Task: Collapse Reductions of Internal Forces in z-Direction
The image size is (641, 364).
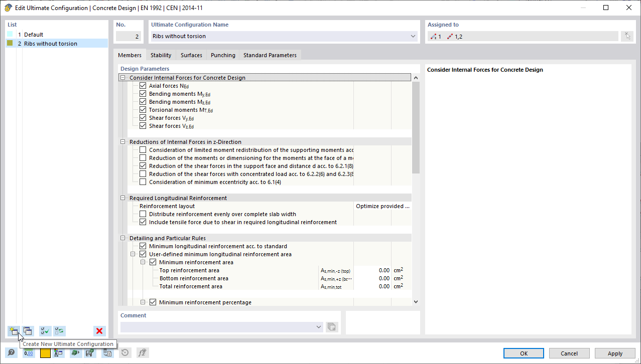Action: [123, 142]
